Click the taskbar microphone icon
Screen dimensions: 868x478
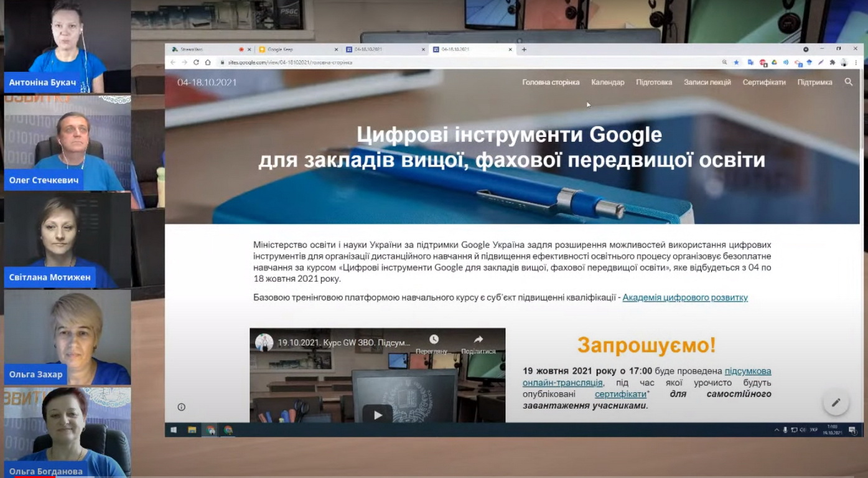pos(785,430)
